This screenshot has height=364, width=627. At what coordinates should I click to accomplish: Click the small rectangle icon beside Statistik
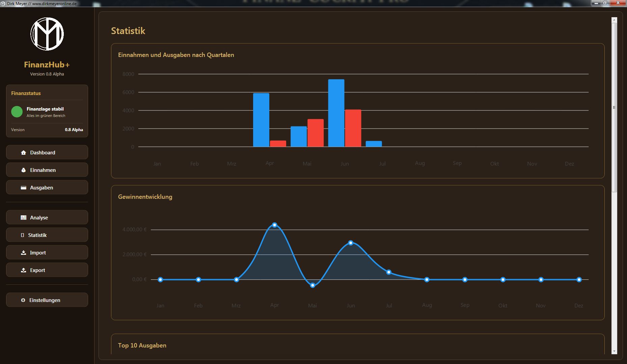tap(22, 235)
